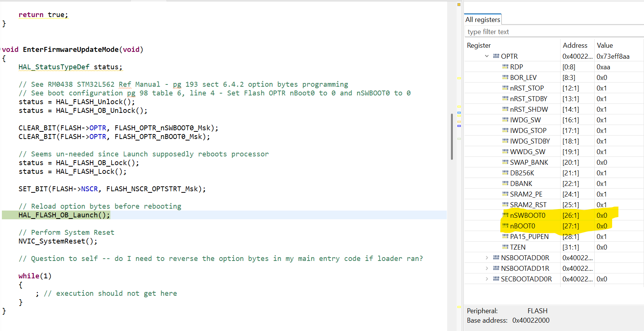Expand the SECBOOTADD0R register
644x331 pixels.
[x=487, y=279]
